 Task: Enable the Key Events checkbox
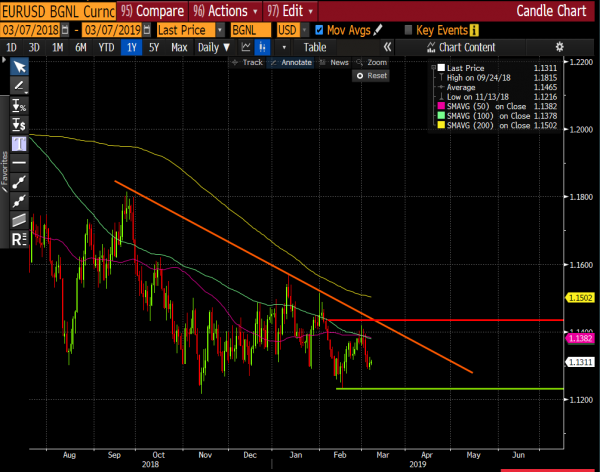click(408, 30)
